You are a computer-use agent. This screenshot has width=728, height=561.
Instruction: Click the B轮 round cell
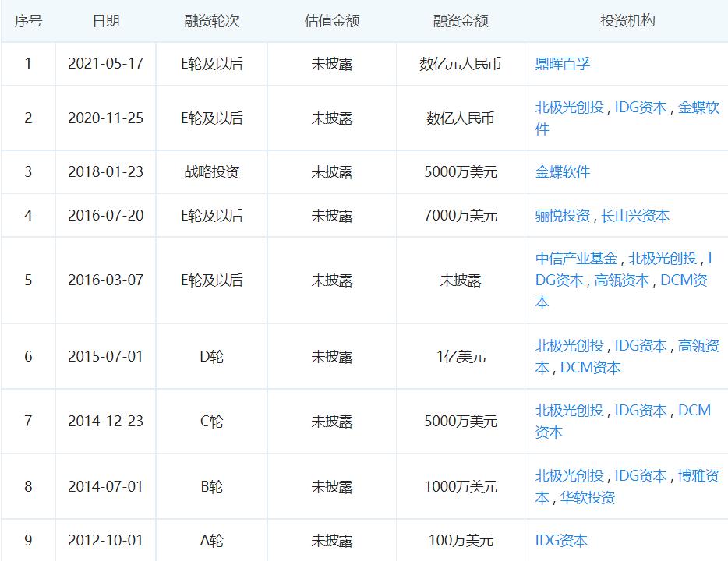[x=212, y=487]
